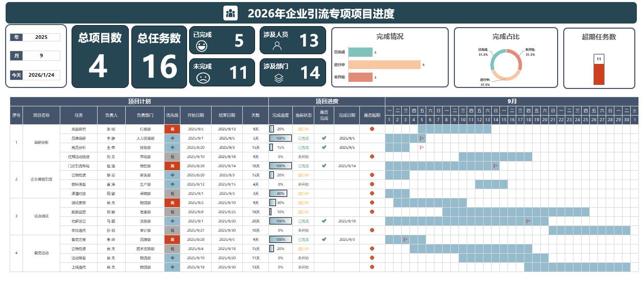Click the team icon in the title banner
The image size is (644, 293).
231,13
